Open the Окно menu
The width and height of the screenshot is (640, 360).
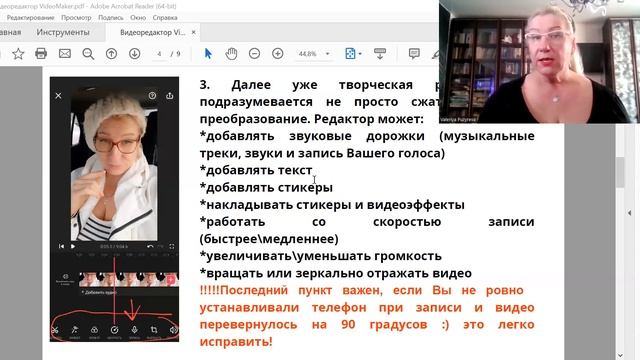click(138, 18)
